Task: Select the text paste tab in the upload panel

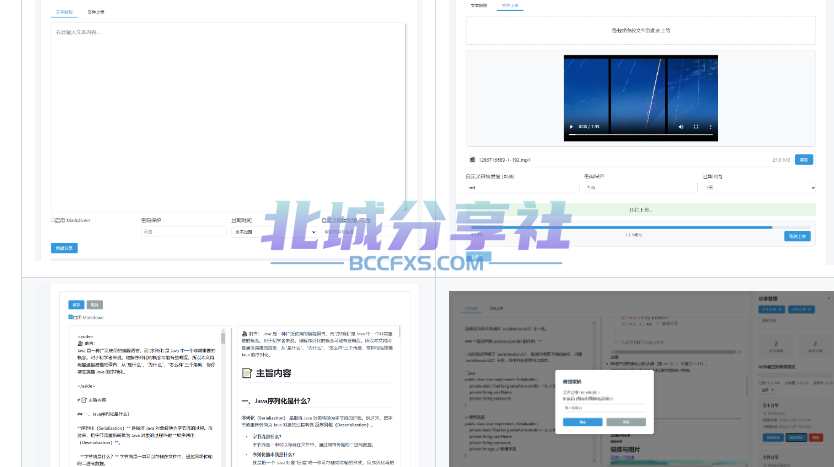Action: [479, 5]
